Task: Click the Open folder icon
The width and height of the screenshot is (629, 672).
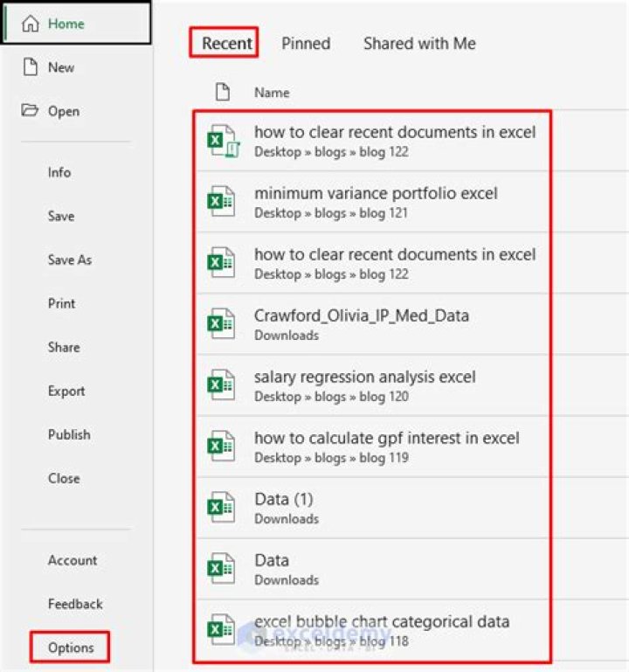Action: pyautogui.click(x=30, y=111)
